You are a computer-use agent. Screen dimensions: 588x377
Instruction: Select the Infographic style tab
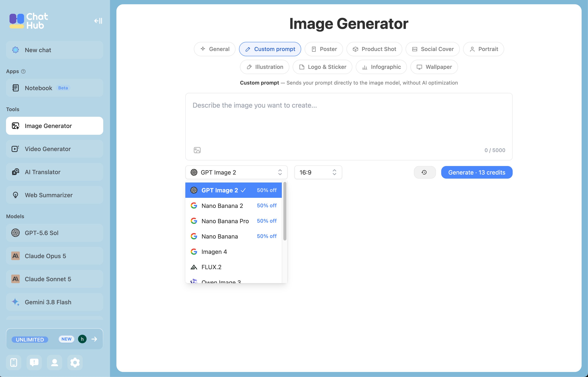pyautogui.click(x=381, y=67)
